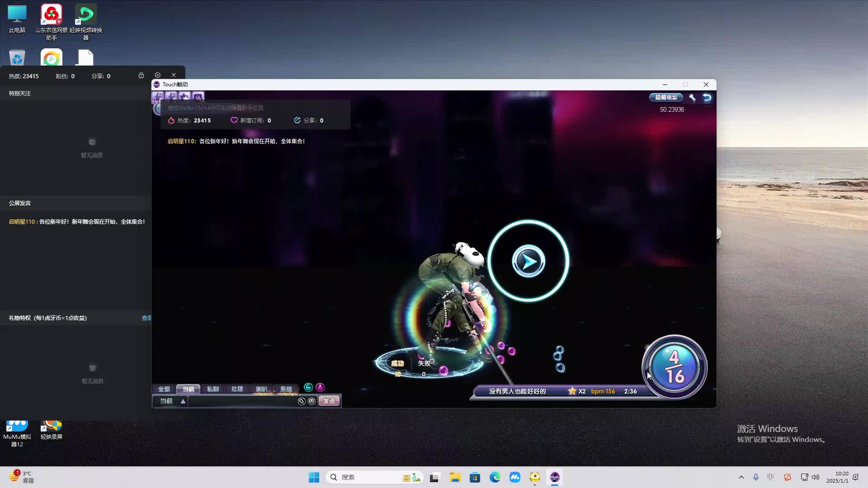Click the blue return arrow icon
The image size is (868, 488).
pos(707,97)
